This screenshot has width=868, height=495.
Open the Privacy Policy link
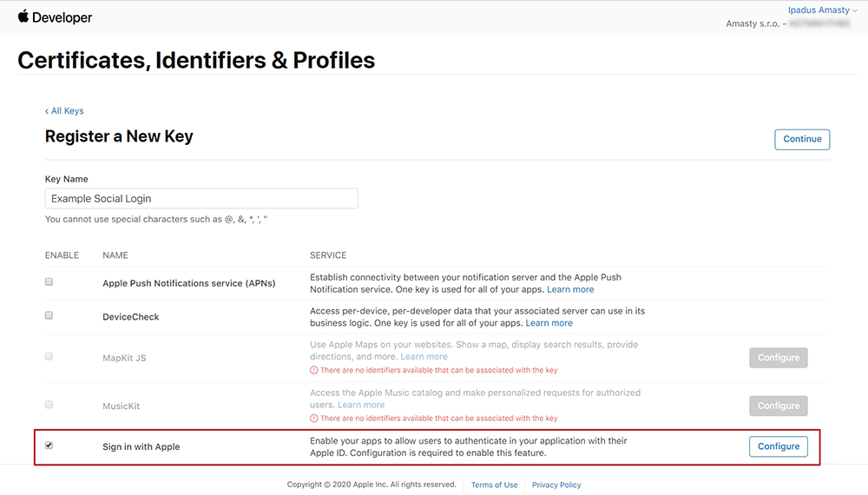click(556, 485)
